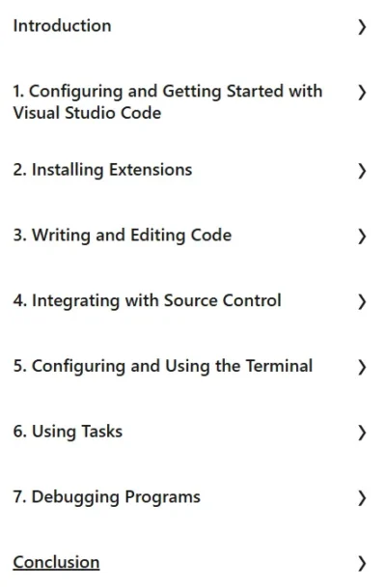Click chevron for Configuring and Using the Terminal
The width and height of the screenshot is (386, 588).
point(362,367)
